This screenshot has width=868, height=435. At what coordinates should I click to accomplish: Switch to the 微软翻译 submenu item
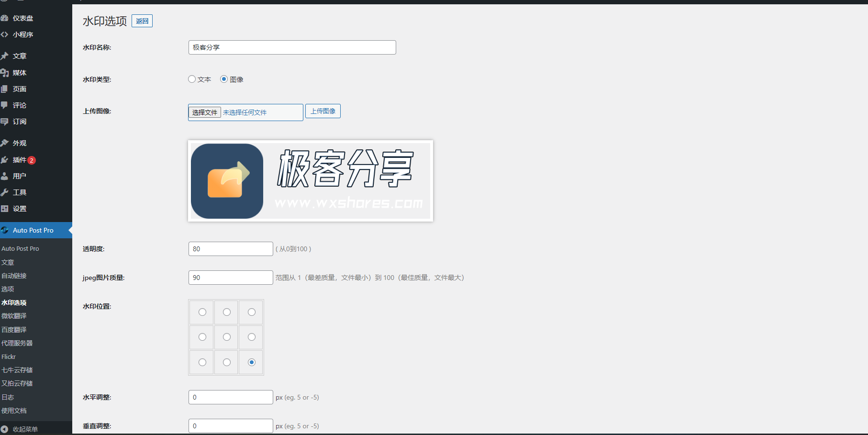click(15, 316)
